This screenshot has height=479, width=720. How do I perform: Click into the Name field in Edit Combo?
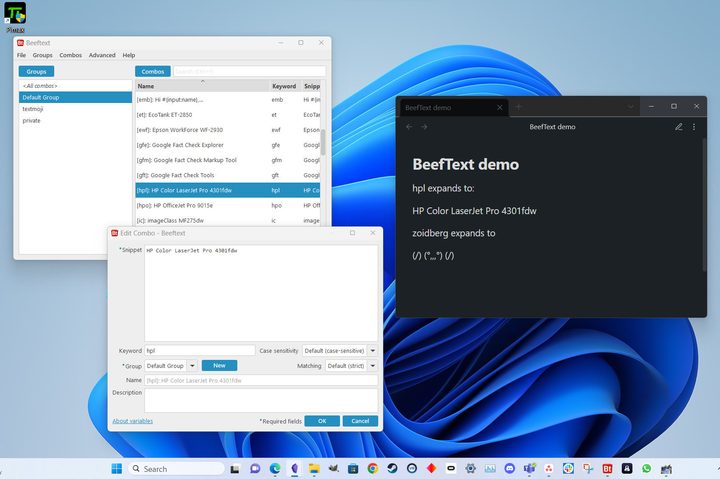(x=261, y=380)
